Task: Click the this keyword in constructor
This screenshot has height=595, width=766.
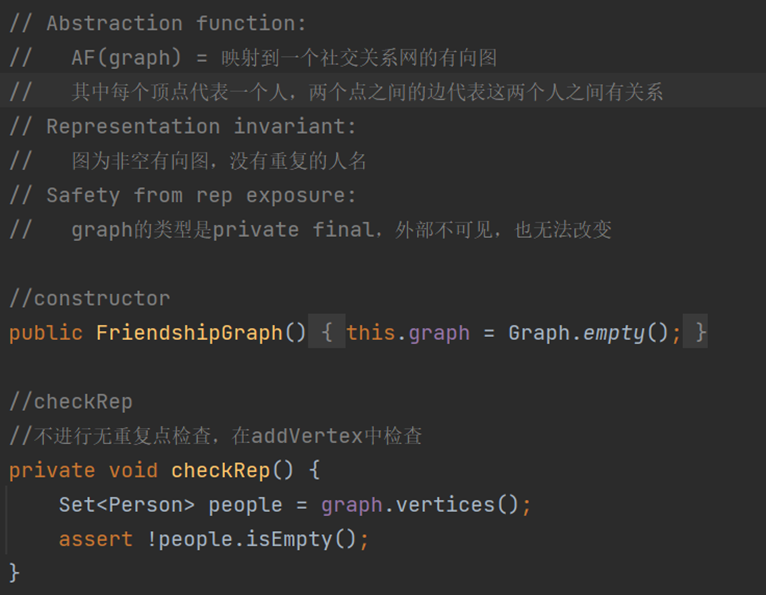Action: 371,332
